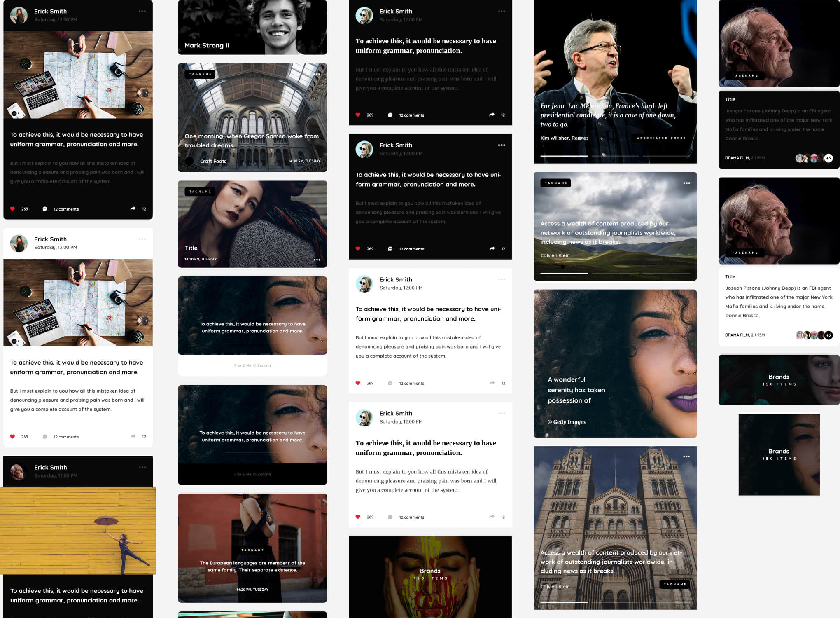
Task: Click share arrow on second dark text card
Action: [492, 249]
